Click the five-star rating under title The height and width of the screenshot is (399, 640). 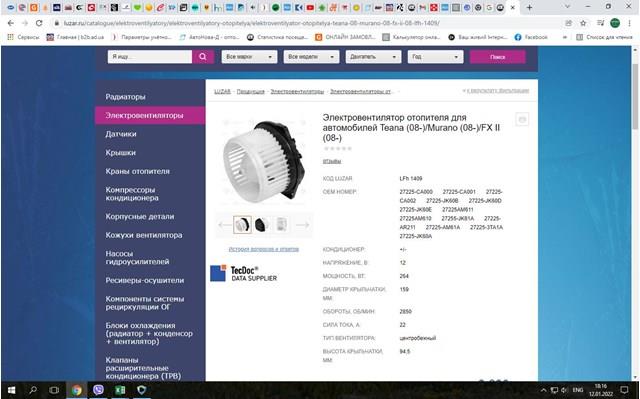[x=338, y=149]
